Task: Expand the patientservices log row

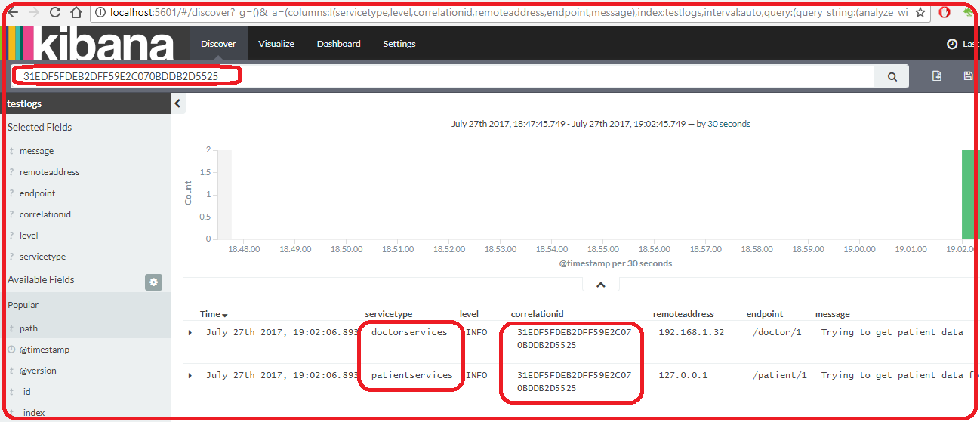Action: tap(190, 375)
